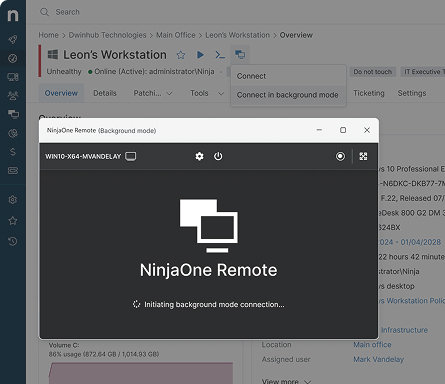Toggle fullscreen in the NinjaOne Remote toolbar
445x384 pixels.
pos(363,156)
